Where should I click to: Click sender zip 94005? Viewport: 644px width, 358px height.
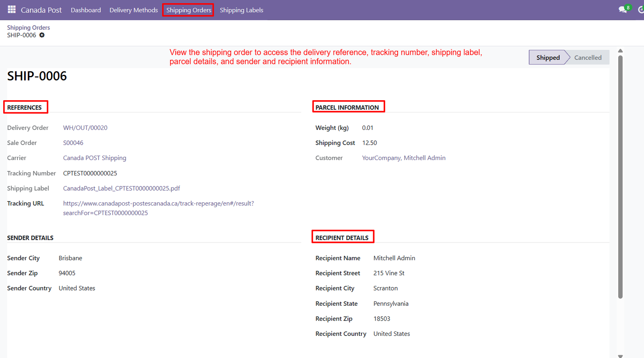click(x=67, y=273)
